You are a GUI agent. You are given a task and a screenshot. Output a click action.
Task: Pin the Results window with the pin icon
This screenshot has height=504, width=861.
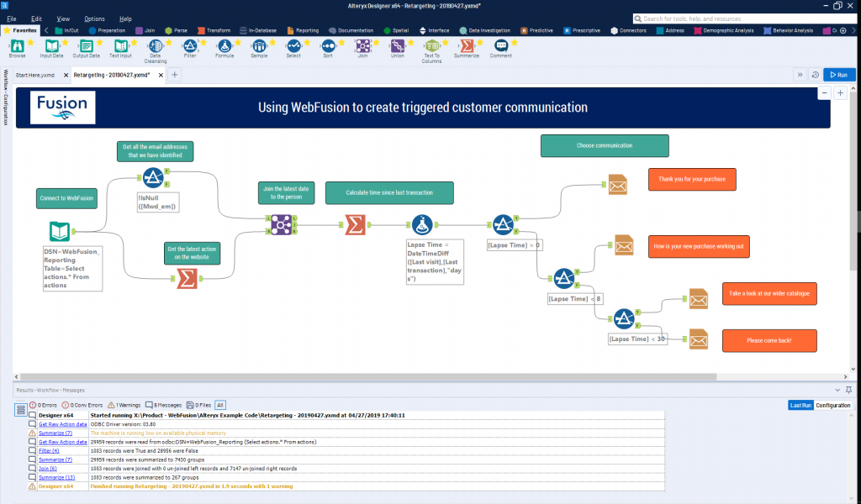point(849,390)
